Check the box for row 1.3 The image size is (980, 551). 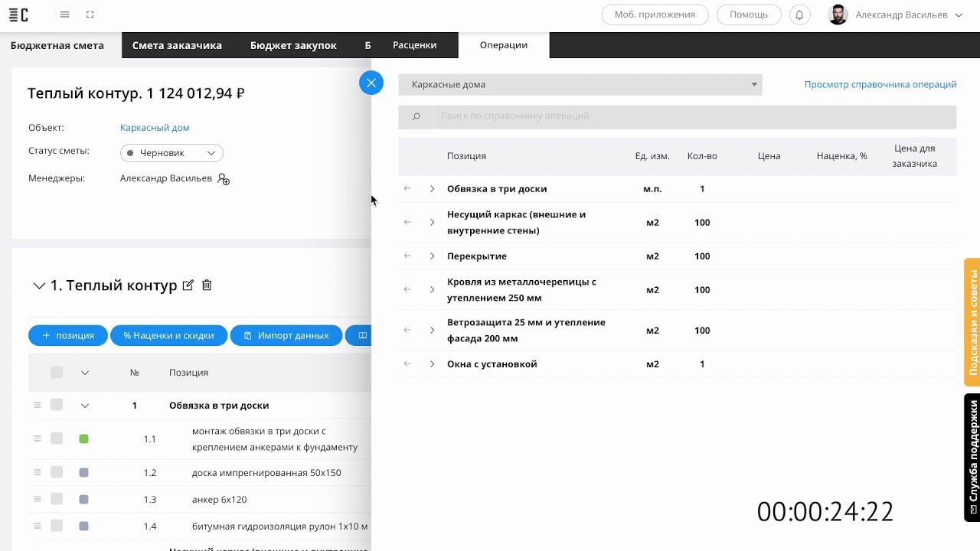[x=57, y=499]
